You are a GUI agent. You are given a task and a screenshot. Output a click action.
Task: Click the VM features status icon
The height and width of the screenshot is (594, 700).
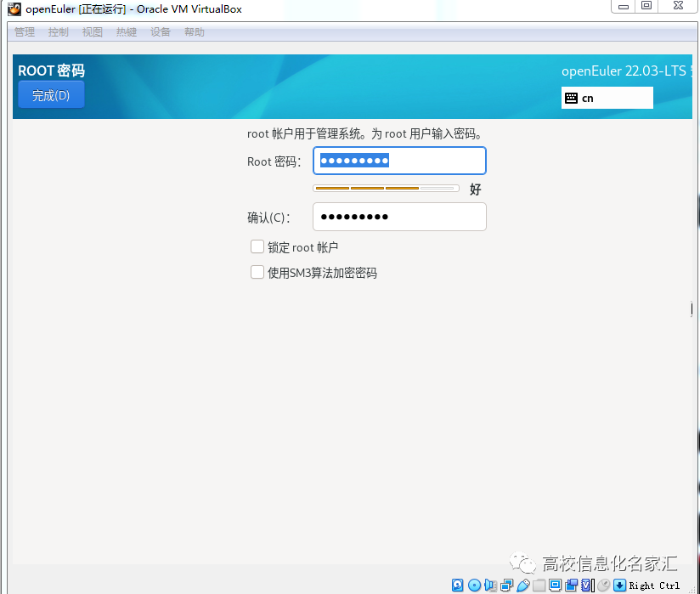click(x=586, y=586)
